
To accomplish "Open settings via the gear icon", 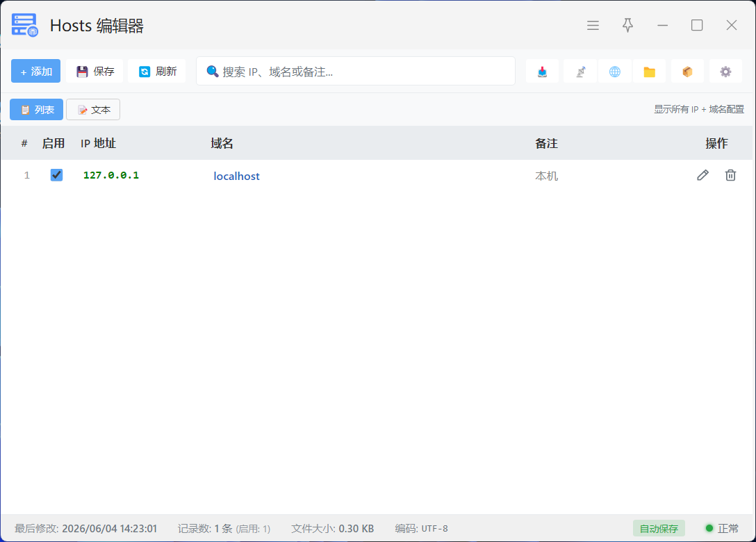I will coord(725,72).
